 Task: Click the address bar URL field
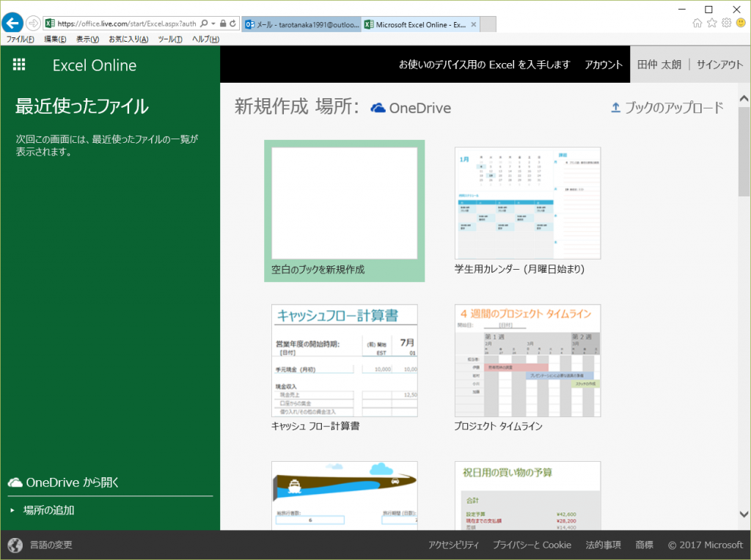127,23
